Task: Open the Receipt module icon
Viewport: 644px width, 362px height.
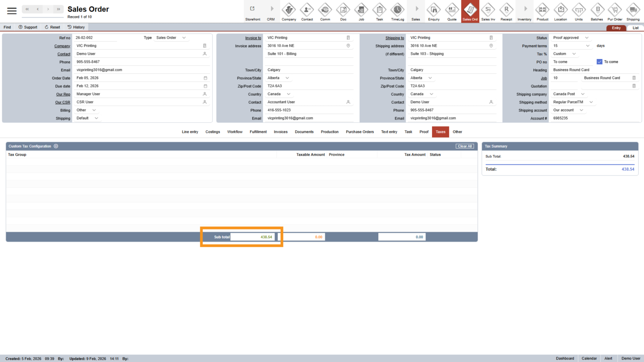Action: (506, 11)
